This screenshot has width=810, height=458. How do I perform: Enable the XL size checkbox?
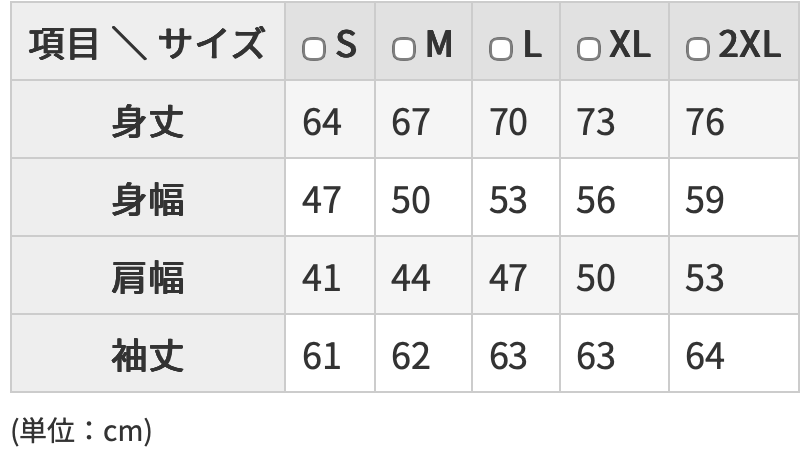(590, 49)
